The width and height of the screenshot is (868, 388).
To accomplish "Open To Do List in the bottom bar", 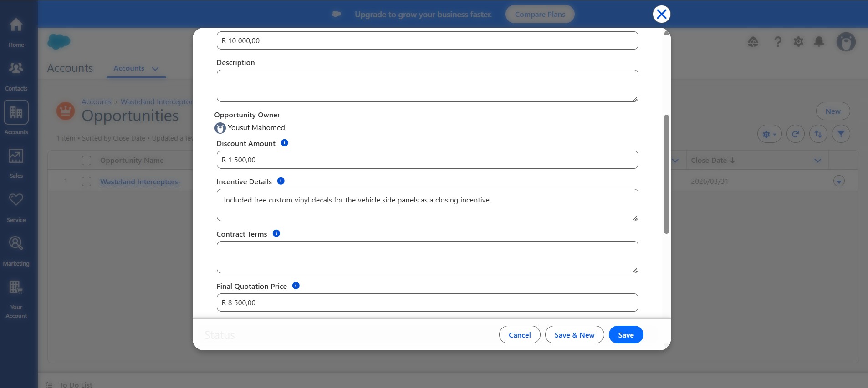I will 76,385.
